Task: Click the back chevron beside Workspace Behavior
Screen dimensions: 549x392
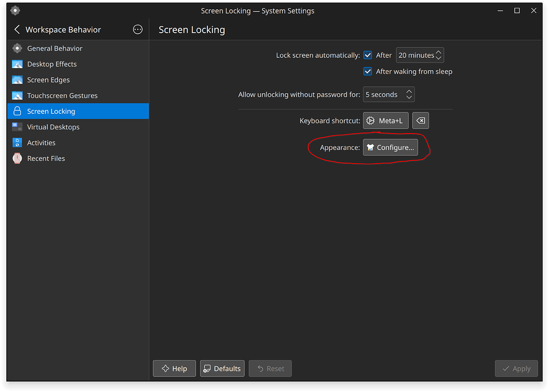Action: [x=14, y=29]
